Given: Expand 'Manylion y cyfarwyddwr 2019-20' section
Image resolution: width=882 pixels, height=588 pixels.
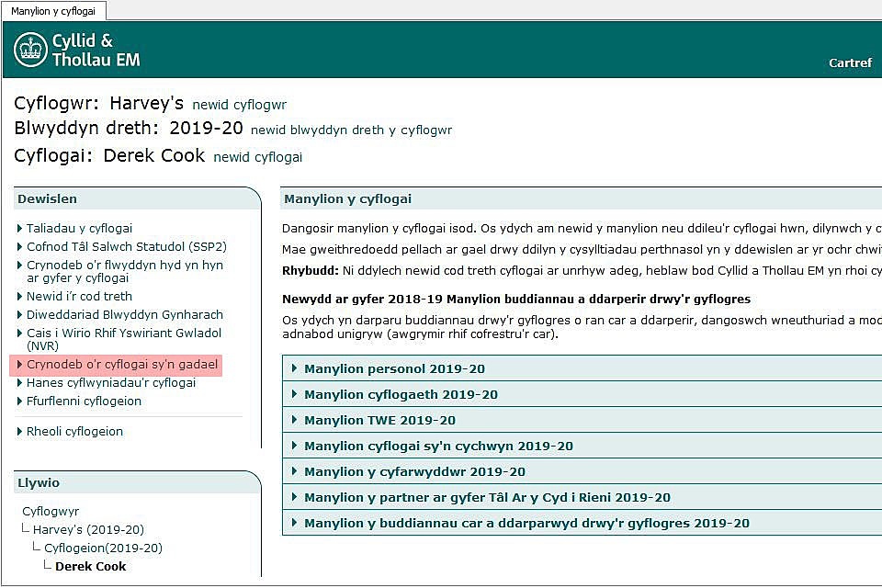Looking at the screenshot, I should coord(414,472).
